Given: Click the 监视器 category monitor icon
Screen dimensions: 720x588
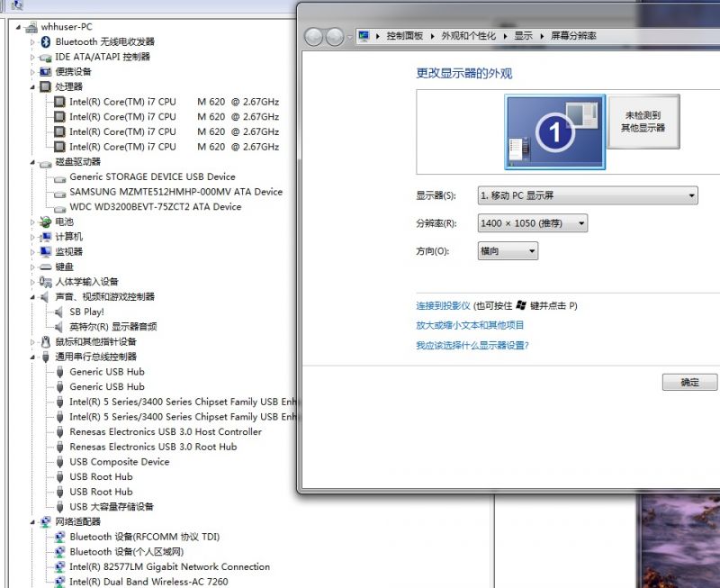Looking at the screenshot, I should 46,252.
